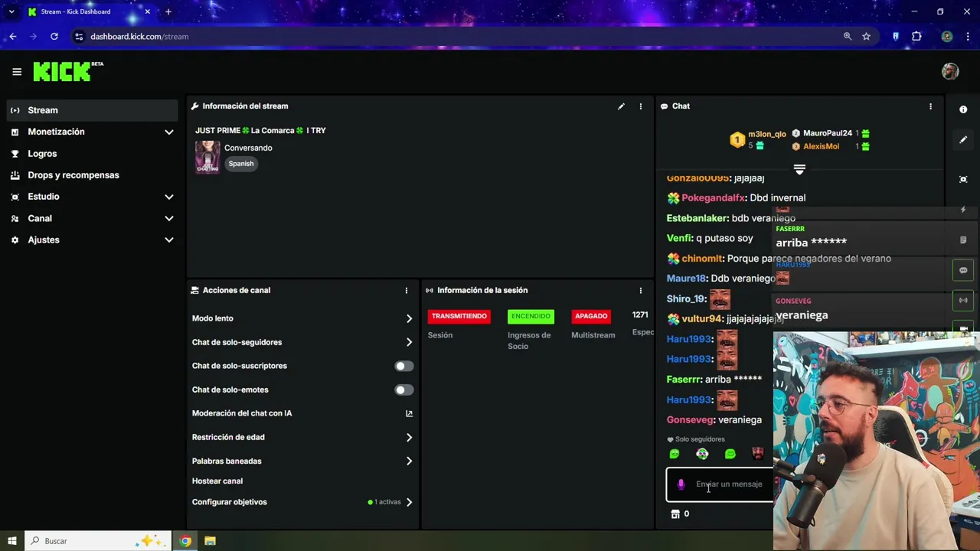The height and width of the screenshot is (551, 980).
Task: Reload the dashboard page
Action: click(54, 36)
